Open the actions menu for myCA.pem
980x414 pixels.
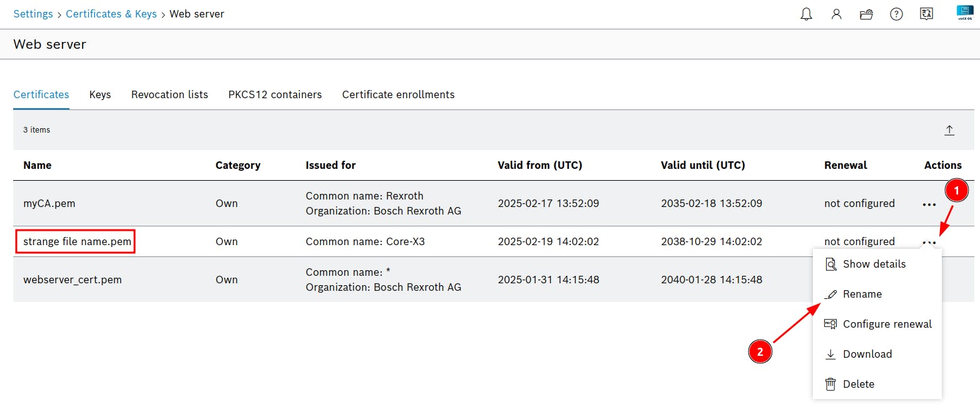click(929, 204)
